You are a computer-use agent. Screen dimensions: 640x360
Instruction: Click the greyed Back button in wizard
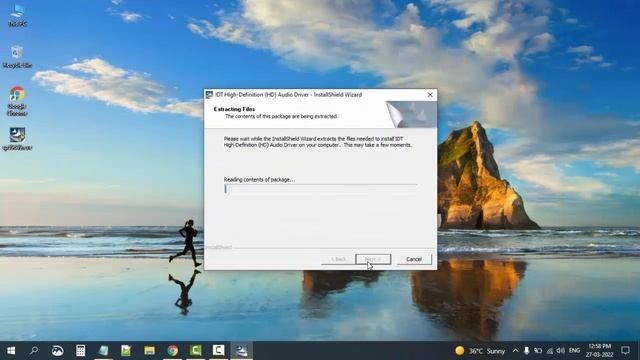pyautogui.click(x=338, y=259)
